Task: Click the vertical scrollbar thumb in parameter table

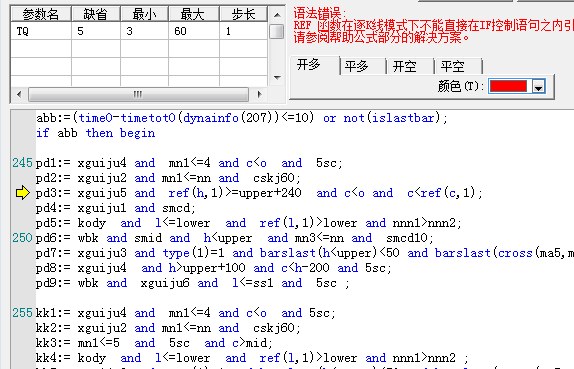Action: tap(277, 31)
